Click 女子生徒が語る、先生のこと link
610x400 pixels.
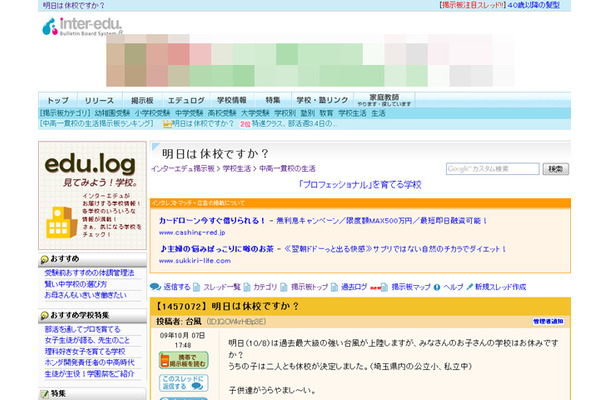point(87,340)
